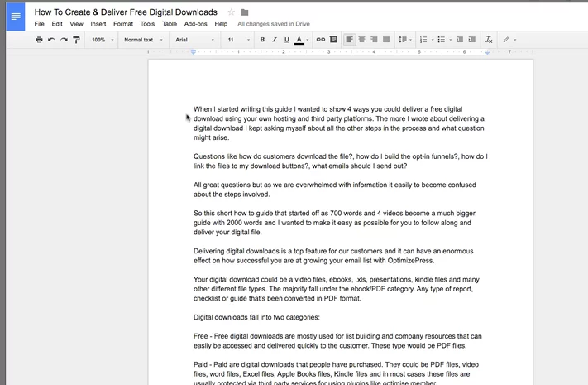Screen dimensions: 588x385
Task: Set right text alignment
Action: click(374, 40)
